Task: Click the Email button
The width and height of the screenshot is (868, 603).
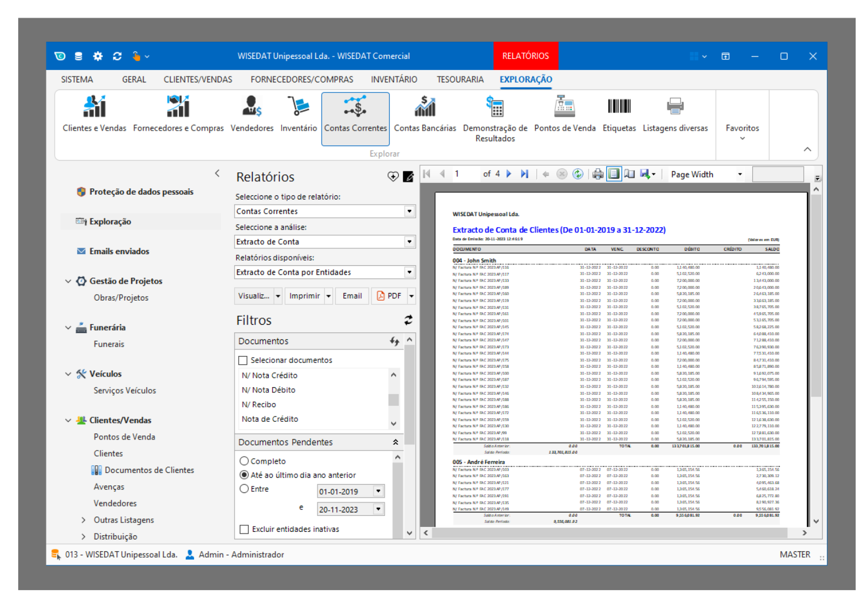Action: coord(352,296)
